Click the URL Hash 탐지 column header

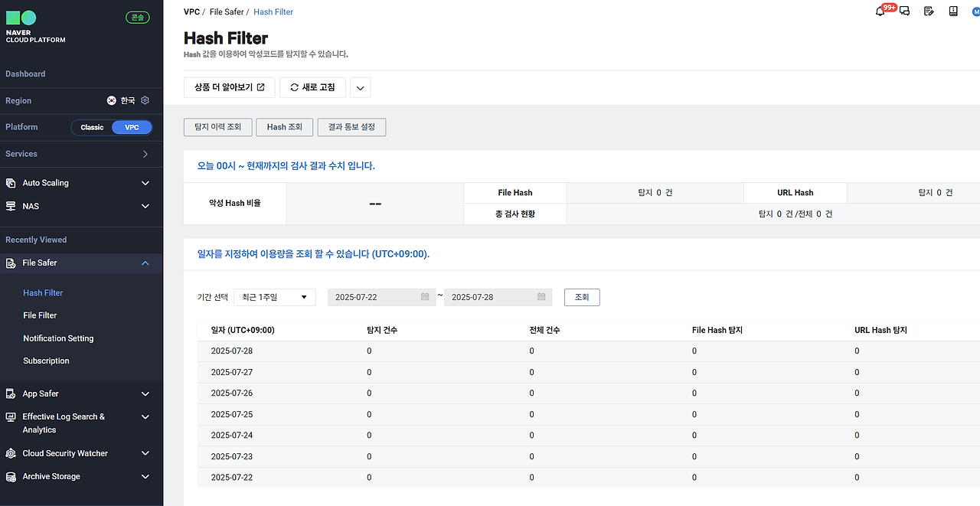(x=880, y=330)
